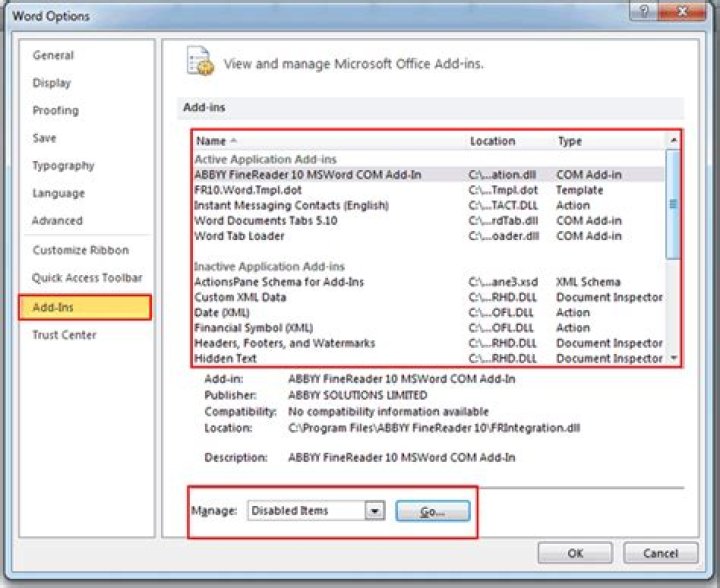Click the Add-ins settings page icon
Viewport: 720px width, 588px height.
200,61
